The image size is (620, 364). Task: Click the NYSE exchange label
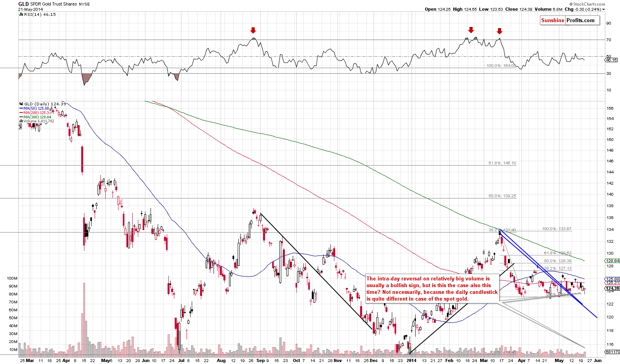84,4
